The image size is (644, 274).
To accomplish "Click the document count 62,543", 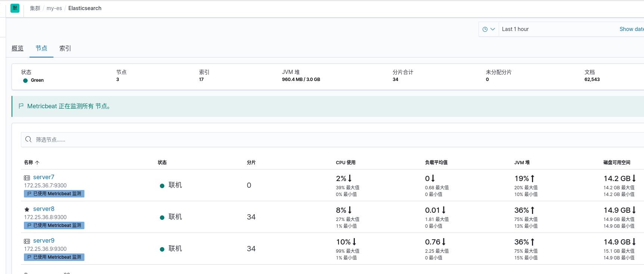I will pos(592,80).
